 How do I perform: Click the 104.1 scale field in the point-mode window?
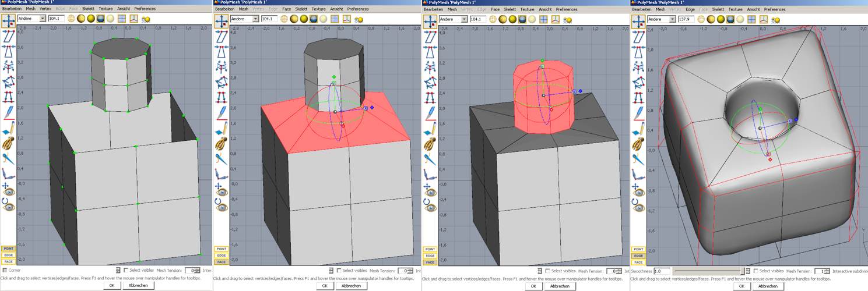point(55,19)
